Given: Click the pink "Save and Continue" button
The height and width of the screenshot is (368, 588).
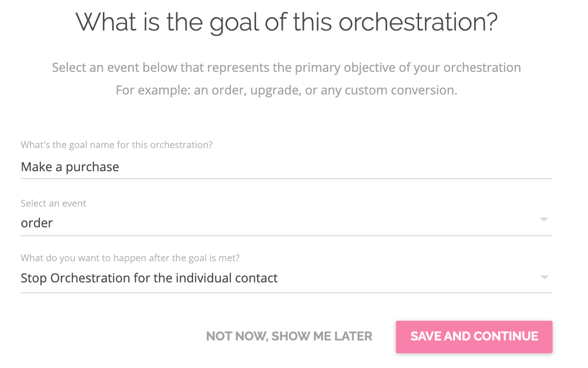Looking at the screenshot, I should coord(474,337).
